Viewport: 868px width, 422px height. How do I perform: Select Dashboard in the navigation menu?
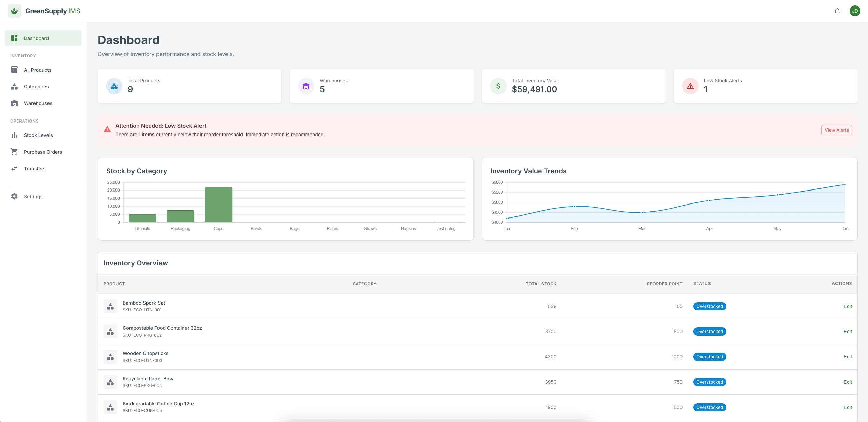pos(36,38)
